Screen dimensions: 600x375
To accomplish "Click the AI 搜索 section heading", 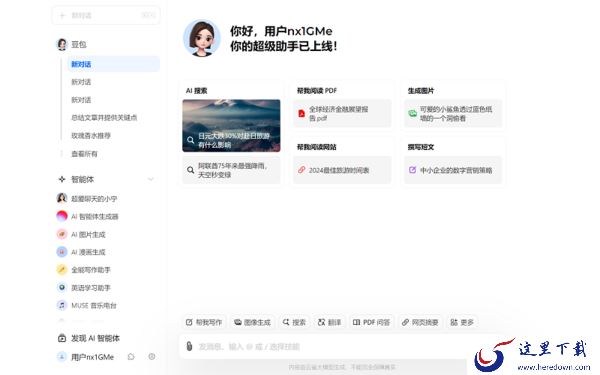I will (x=196, y=91).
